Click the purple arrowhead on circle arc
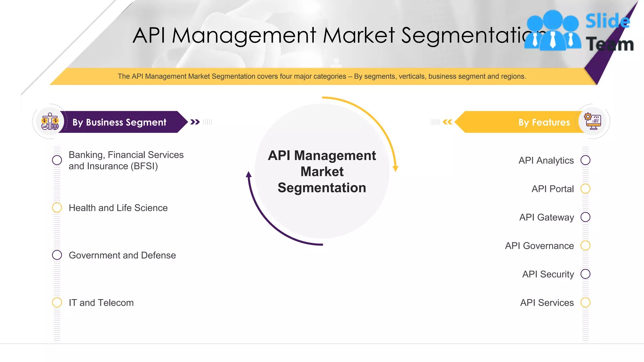The image size is (644, 362). pyautogui.click(x=249, y=175)
